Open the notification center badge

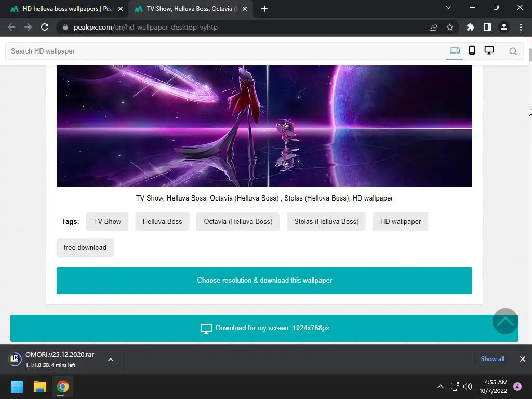pos(517,387)
